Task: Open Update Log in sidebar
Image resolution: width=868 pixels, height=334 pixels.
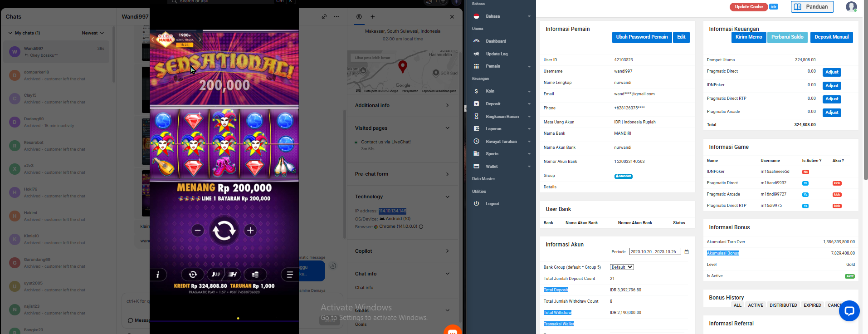Action: (x=497, y=54)
